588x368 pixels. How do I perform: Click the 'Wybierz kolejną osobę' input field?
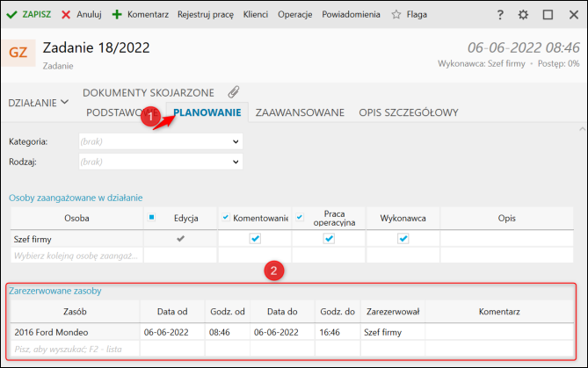click(x=76, y=256)
